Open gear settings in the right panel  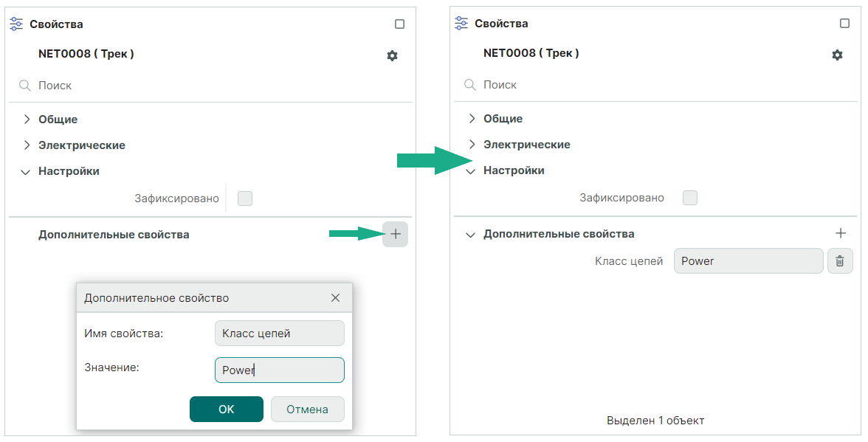[837, 55]
